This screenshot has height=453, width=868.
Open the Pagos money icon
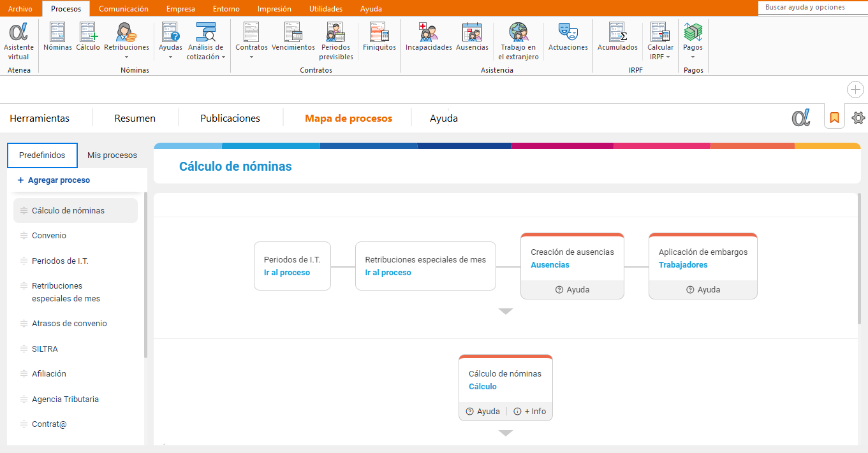693,32
